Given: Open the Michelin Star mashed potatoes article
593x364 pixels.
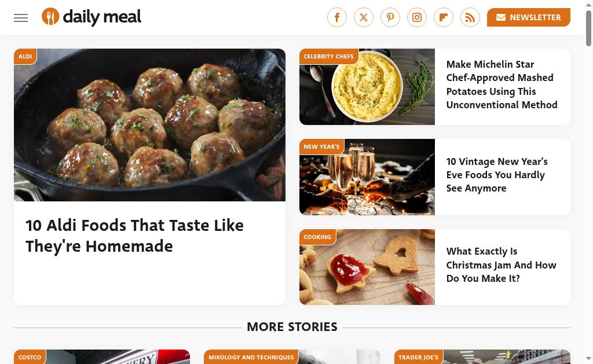Looking at the screenshot, I should (x=502, y=84).
